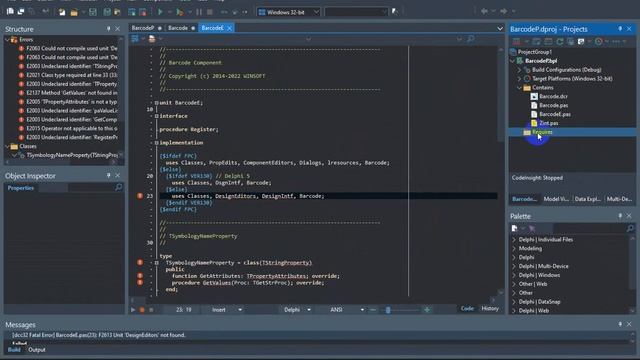Expand Delphi | Individual Files palette category
The height and width of the screenshot is (360, 640).
coord(514,240)
